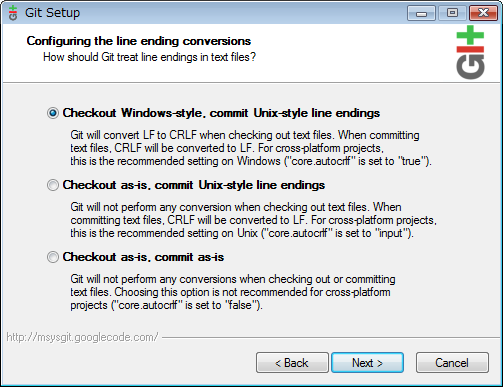Select Checkout as-is, commit Unix-style radio button

click(53, 185)
